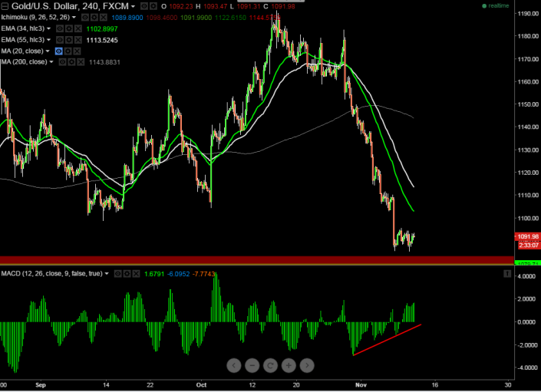541x392 pixels.
Task: Click the 1100.00 price scale label
Action: (528, 218)
